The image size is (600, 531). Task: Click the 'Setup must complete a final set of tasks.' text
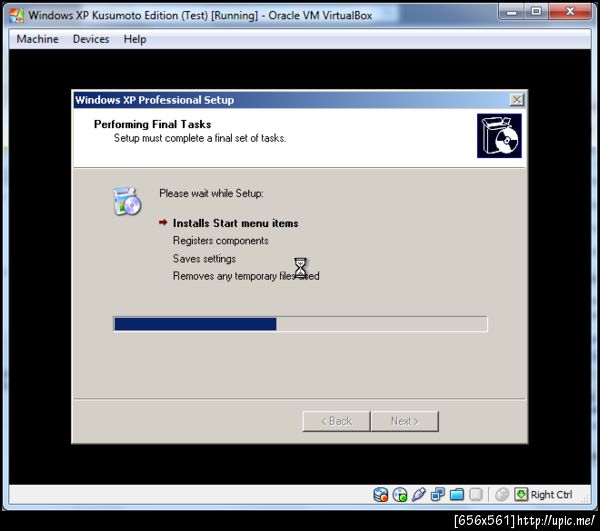200,138
